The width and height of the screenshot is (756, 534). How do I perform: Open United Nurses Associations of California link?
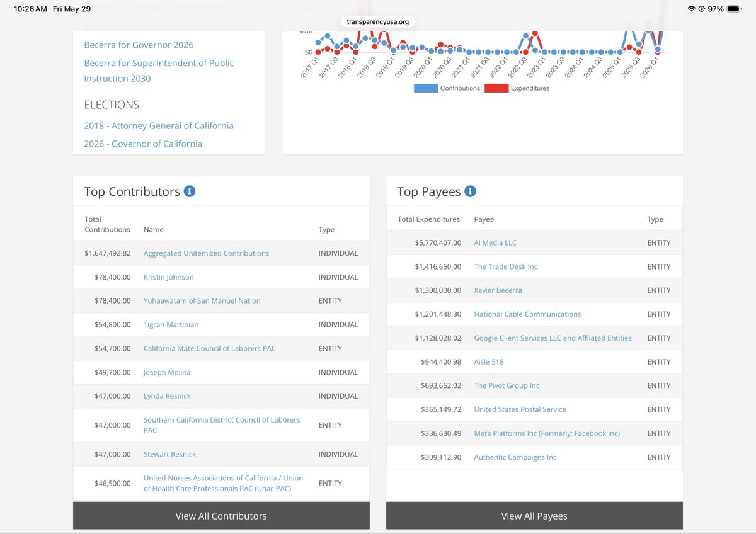point(223,483)
